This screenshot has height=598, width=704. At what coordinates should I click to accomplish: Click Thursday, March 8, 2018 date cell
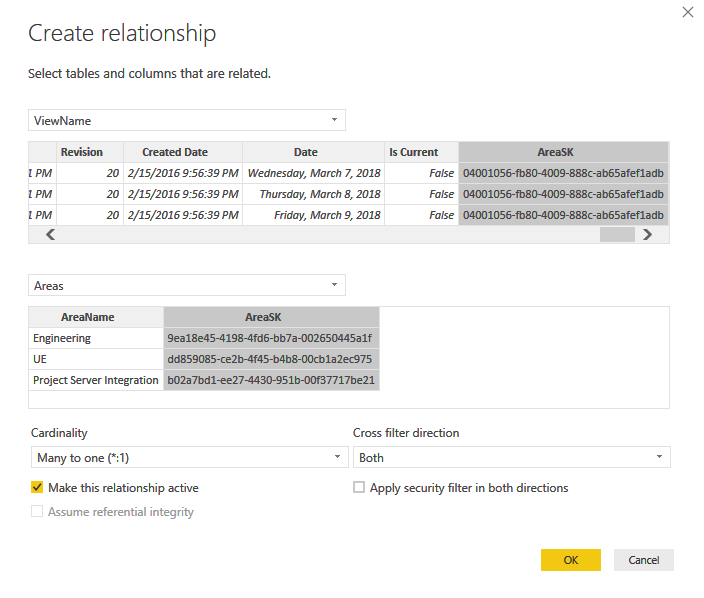[x=313, y=194]
